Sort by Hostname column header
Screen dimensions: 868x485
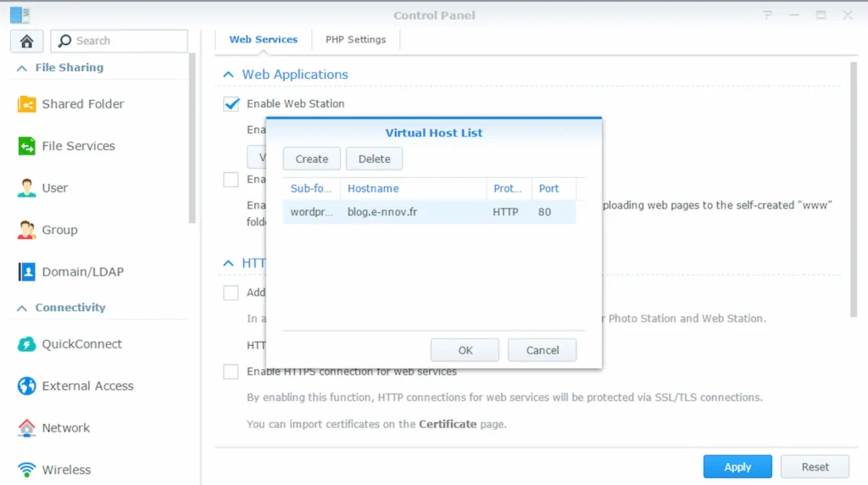click(x=413, y=188)
